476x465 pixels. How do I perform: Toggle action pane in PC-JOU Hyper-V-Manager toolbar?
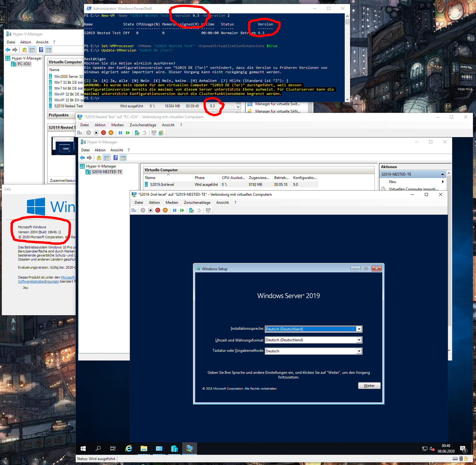pos(48,50)
